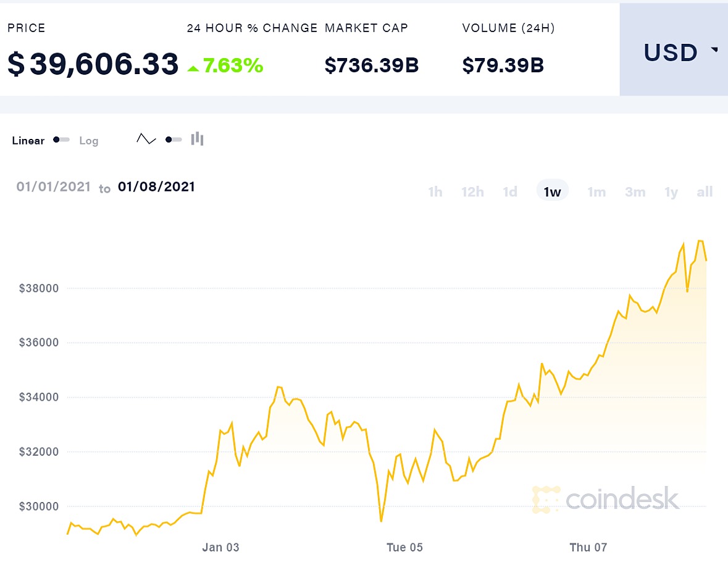Screen dimensions: 728x565
Task: Select the candlestick chart icon
Action: click(196, 139)
